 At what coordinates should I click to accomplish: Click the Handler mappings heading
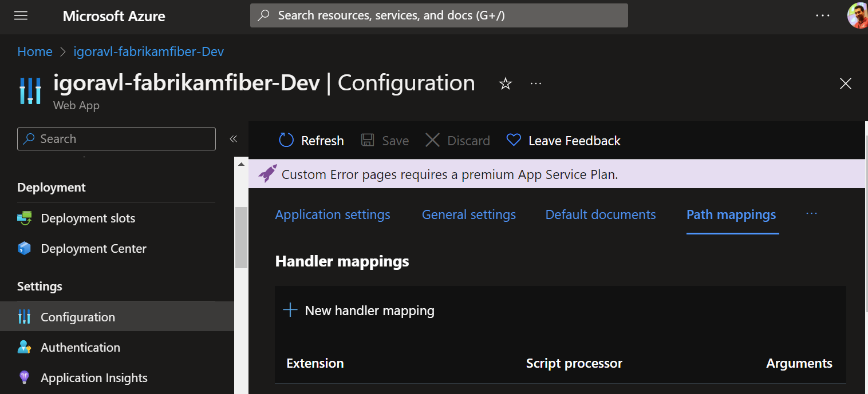pos(342,261)
